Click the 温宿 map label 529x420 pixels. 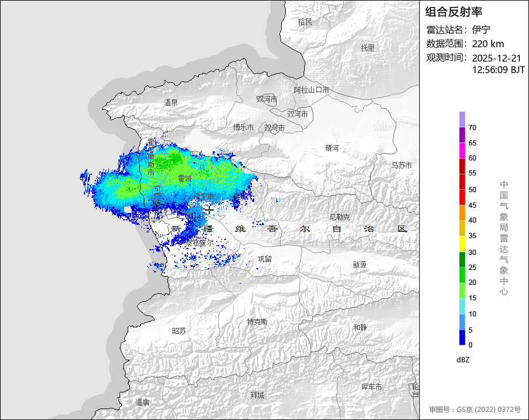(x=143, y=402)
